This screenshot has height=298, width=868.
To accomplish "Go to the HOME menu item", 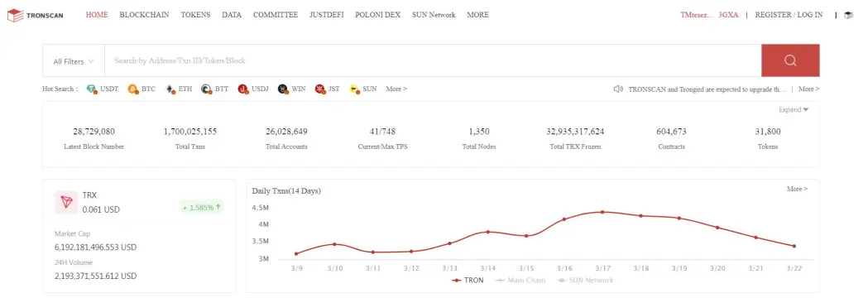I will [x=97, y=15].
